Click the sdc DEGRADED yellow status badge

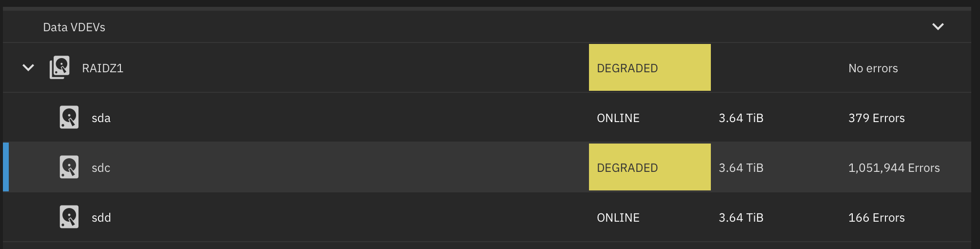point(650,167)
